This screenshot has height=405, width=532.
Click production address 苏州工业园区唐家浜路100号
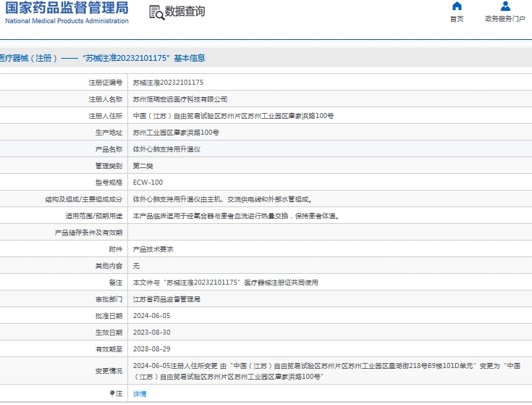[x=176, y=133]
